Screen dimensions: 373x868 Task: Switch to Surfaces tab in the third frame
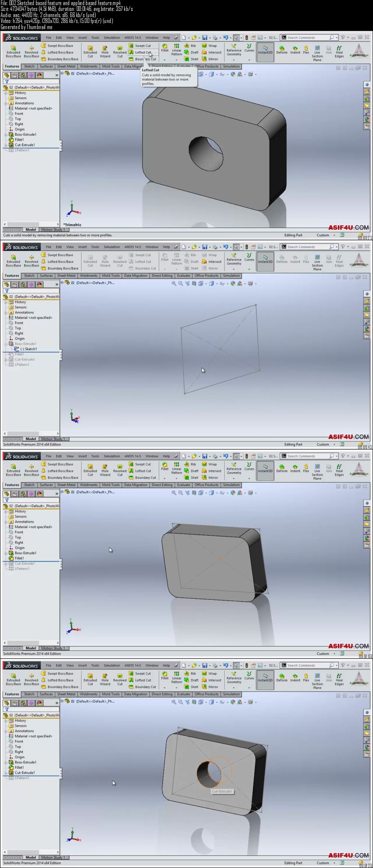coord(46,485)
